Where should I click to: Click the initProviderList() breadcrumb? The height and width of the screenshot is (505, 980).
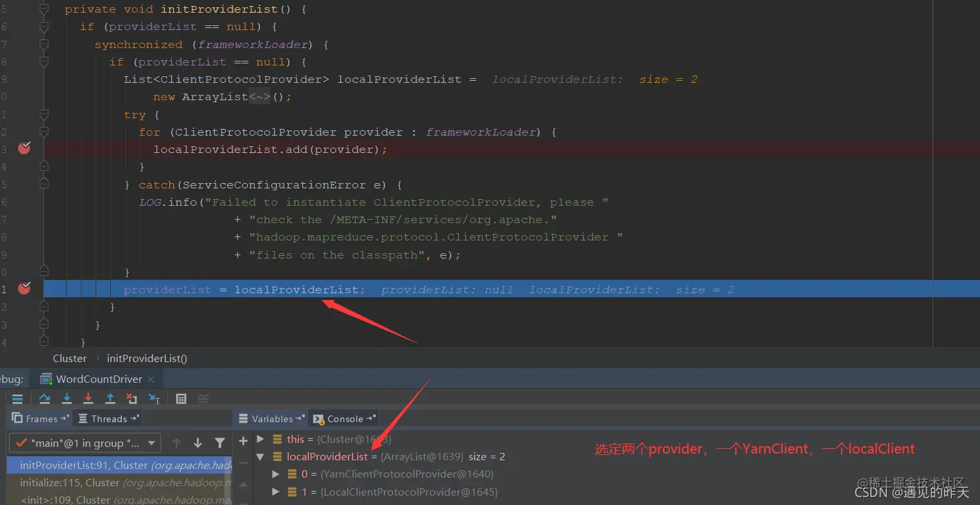point(147,358)
